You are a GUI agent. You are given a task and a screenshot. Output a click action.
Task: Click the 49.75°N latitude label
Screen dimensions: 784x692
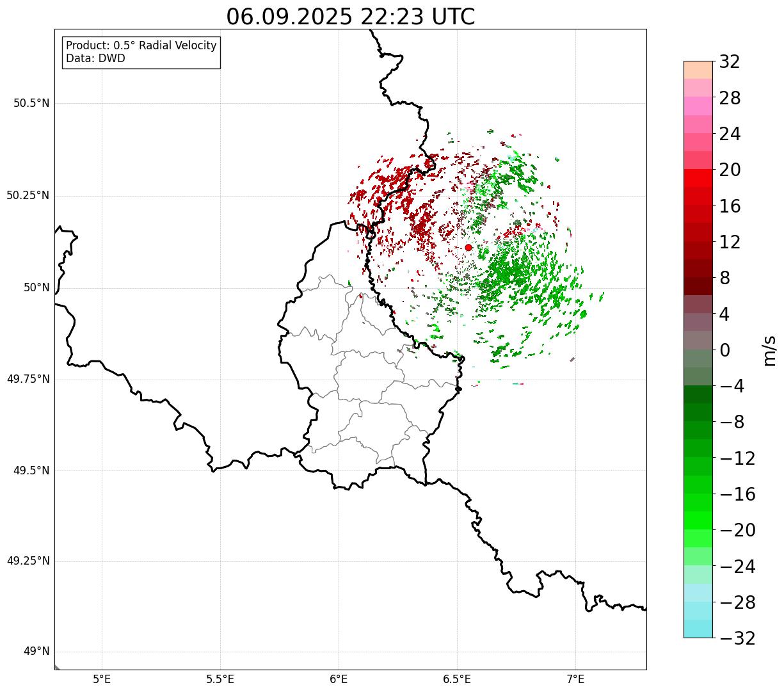[x=28, y=379]
